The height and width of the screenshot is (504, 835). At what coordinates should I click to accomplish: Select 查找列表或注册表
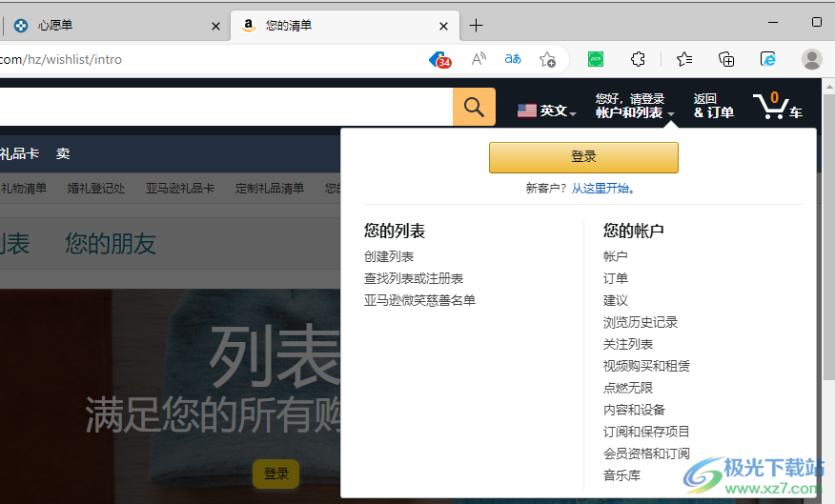[414, 278]
